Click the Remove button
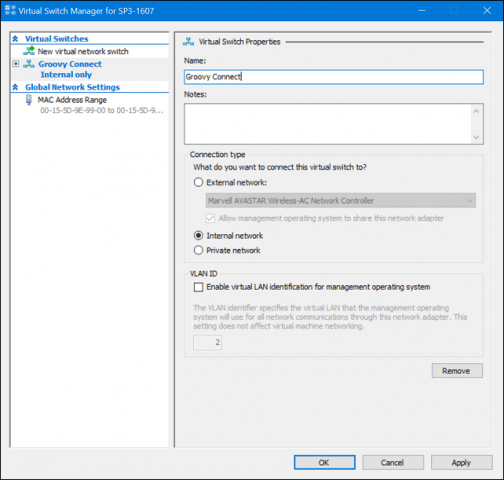Image resolution: width=504 pixels, height=480 pixels. [x=457, y=371]
